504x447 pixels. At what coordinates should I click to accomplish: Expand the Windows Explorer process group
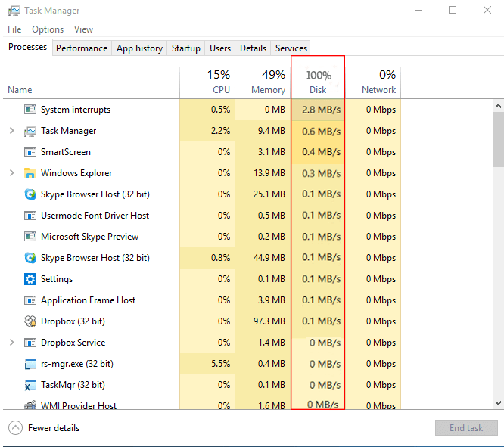(x=12, y=173)
